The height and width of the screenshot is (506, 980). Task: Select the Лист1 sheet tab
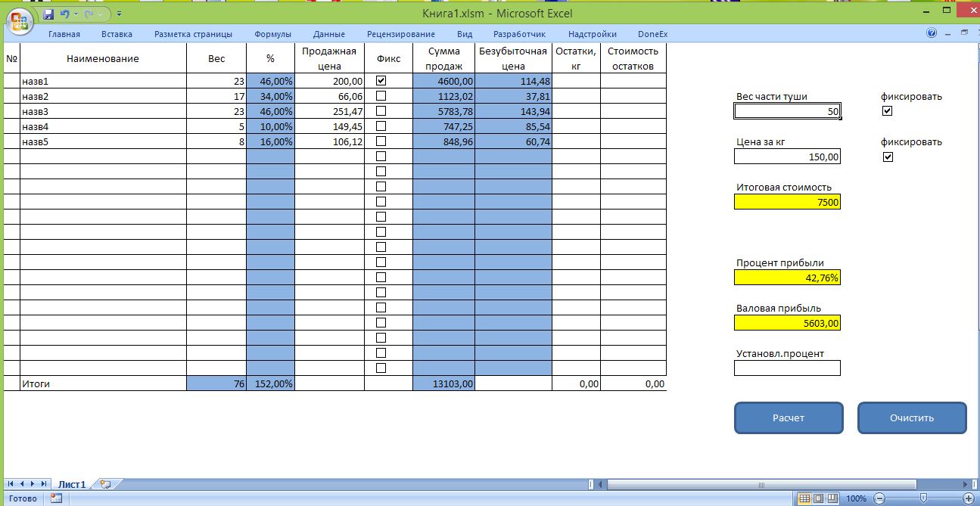pyautogui.click(x=73, y=483)
